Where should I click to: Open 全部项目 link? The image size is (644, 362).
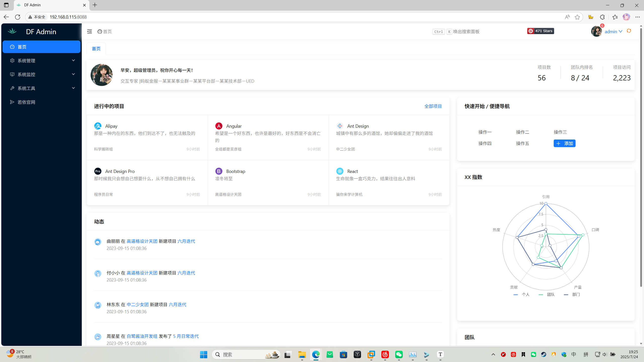coord(433,106)
